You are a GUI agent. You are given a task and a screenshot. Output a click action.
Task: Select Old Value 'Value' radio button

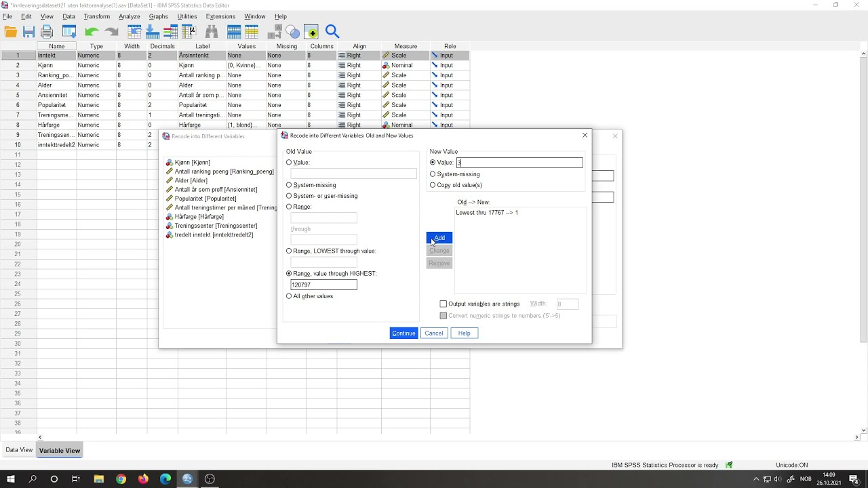(x=289, y=163)
